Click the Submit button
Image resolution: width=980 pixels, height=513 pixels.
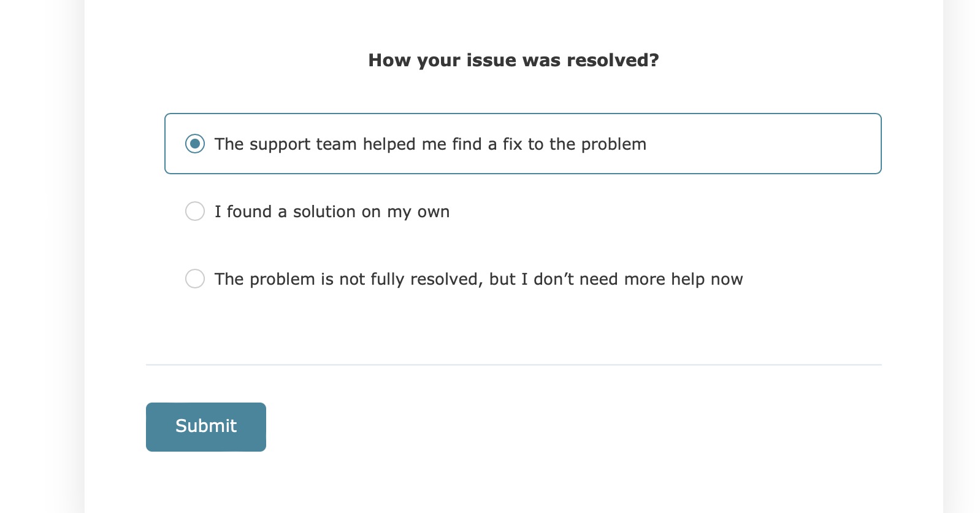point(206,427)
